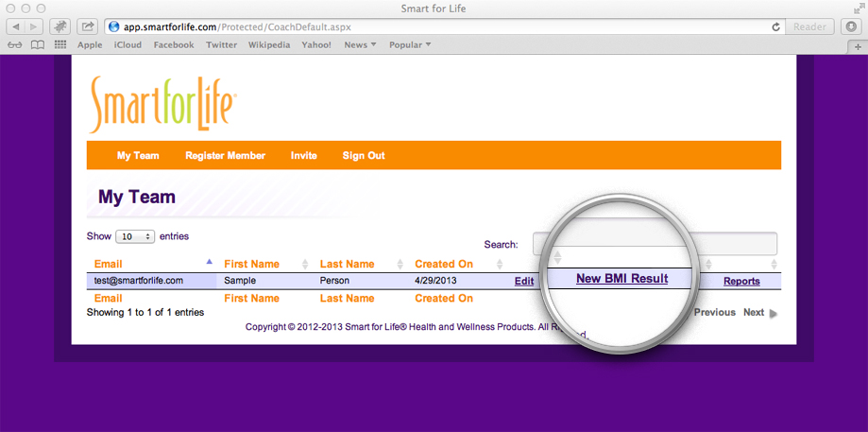This screenshot has height=432, width=868.
Task: Open Register Member menu item
Action: pos(226,156)
